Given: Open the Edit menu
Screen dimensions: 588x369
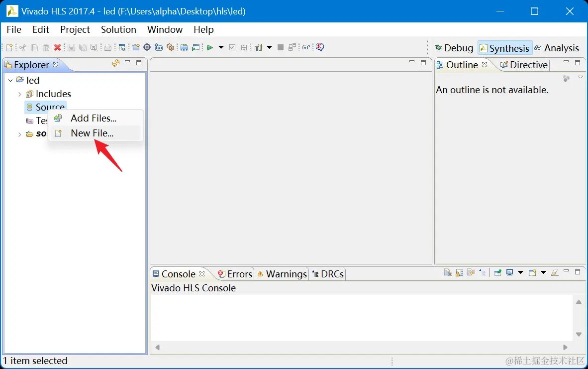Looking at the screenshot, I should 40,30.
